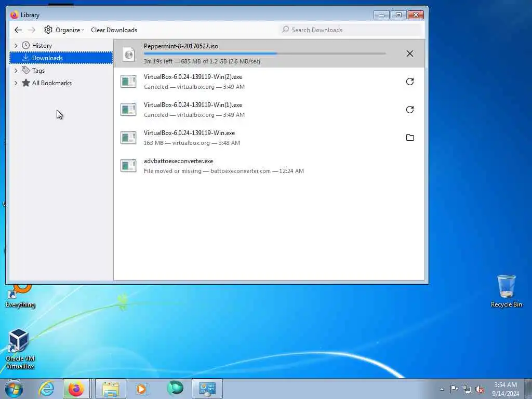Select VirtualBox-6.0.24-139119-Win(1).exe file name
The height and width of the screenshot is (399, 532).
coord(193,105)
